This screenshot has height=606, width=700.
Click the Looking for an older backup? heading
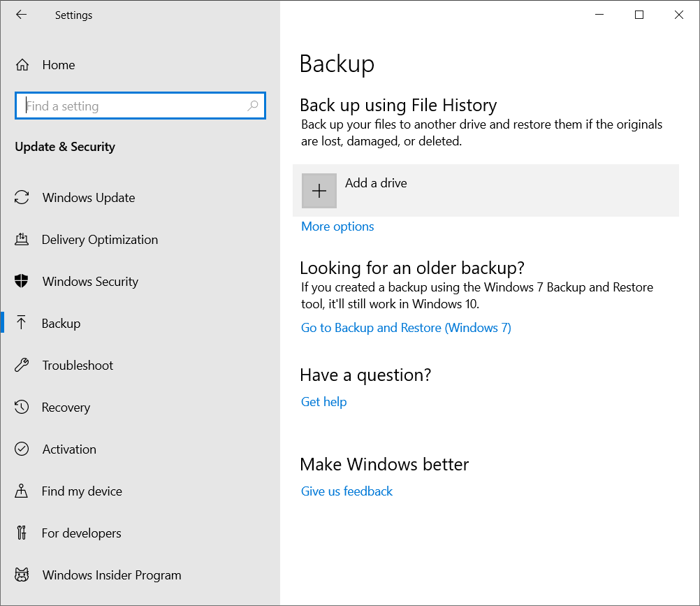(412, 268)
